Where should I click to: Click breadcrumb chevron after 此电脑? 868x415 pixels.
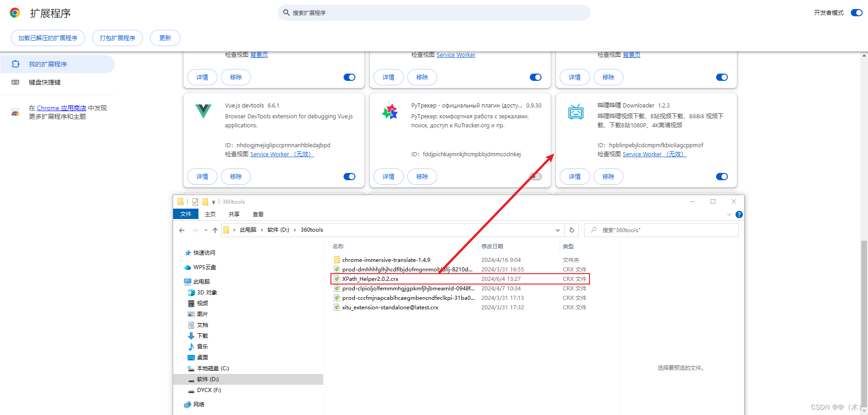coord(262,230)
